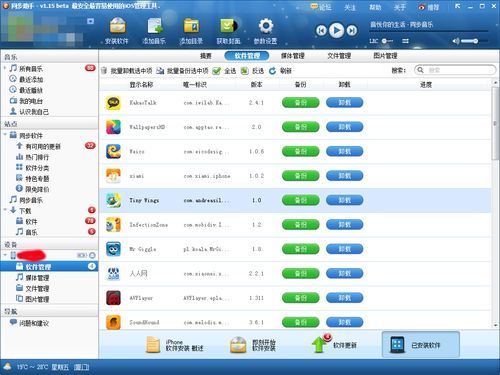Back up KakaoTalk with green button
500x375 pixels.
click(x=301, y=103)
